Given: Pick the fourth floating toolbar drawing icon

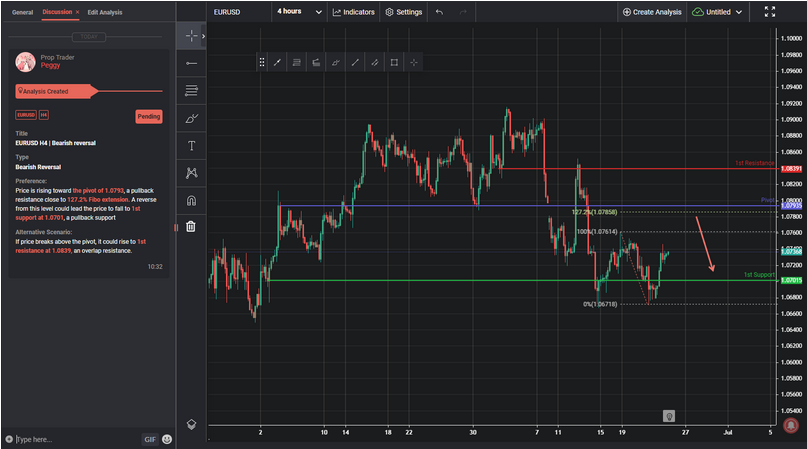Looking at the screenshot, I should [x=316, y=62].
